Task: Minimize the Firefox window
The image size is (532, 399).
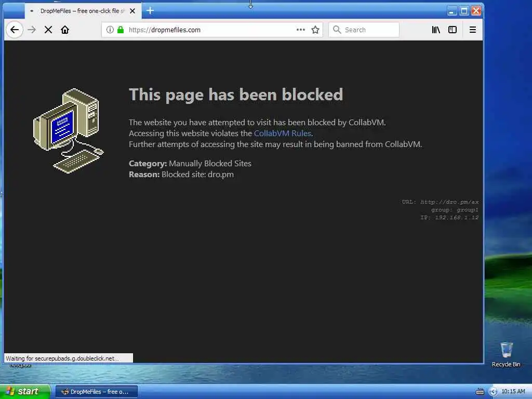Action: point(451,11)
